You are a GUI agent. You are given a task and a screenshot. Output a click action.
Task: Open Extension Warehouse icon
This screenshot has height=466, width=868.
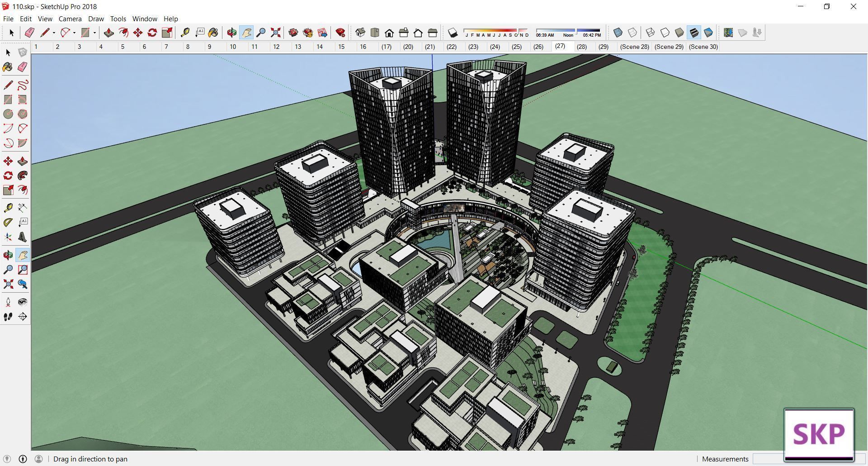click(308, 33)
